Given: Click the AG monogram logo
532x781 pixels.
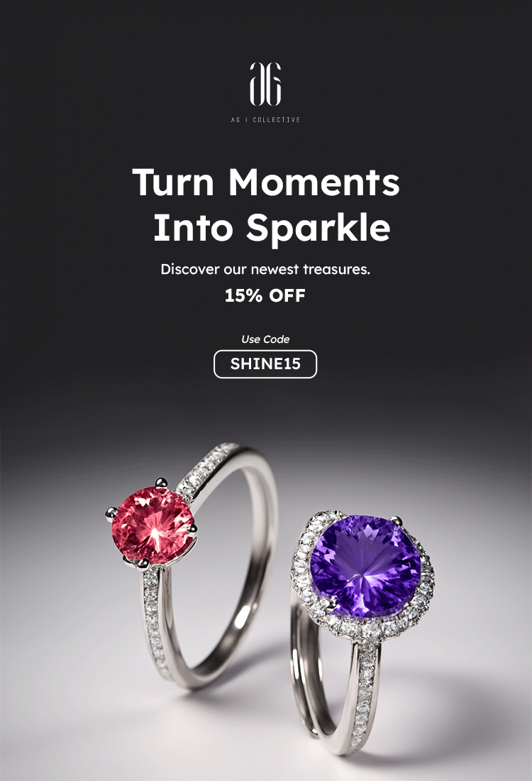Looking at the screenshot, I should tap(265, 84).
